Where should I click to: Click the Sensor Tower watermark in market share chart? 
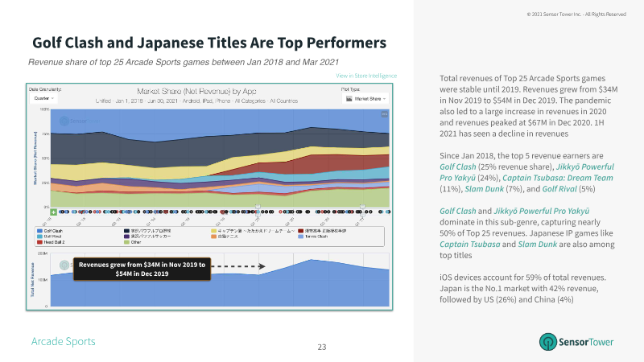pos(80,121)
